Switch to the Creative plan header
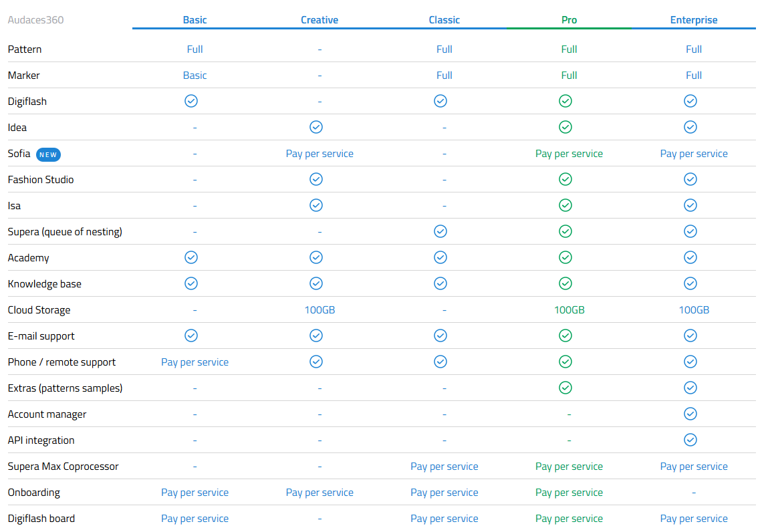 click(319, 20)
